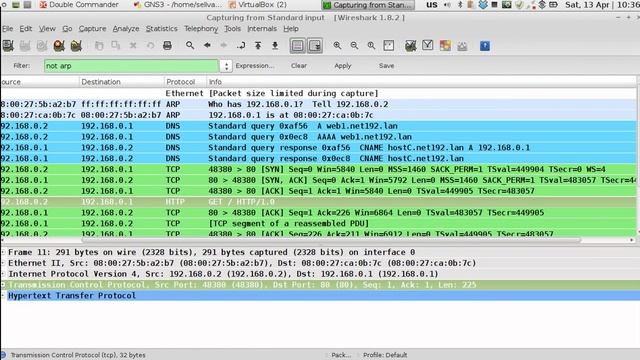Open the blue help toolbar icon
The height and width of the screenshot is (360, 640).
point(485,46)
